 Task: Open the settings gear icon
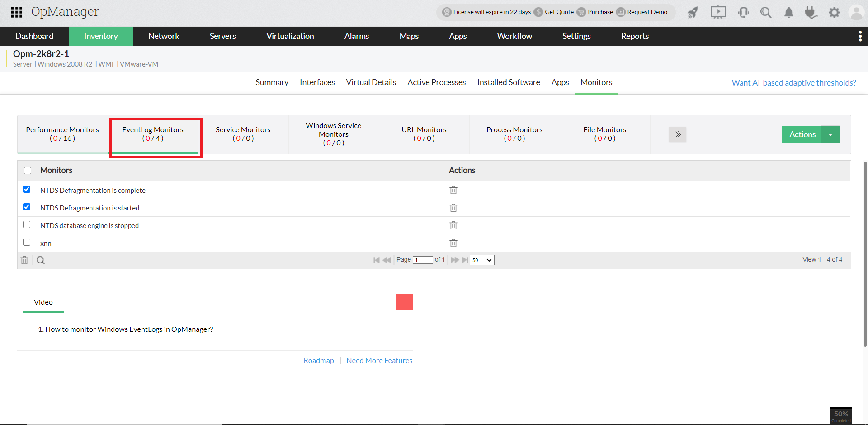point(834,12)
